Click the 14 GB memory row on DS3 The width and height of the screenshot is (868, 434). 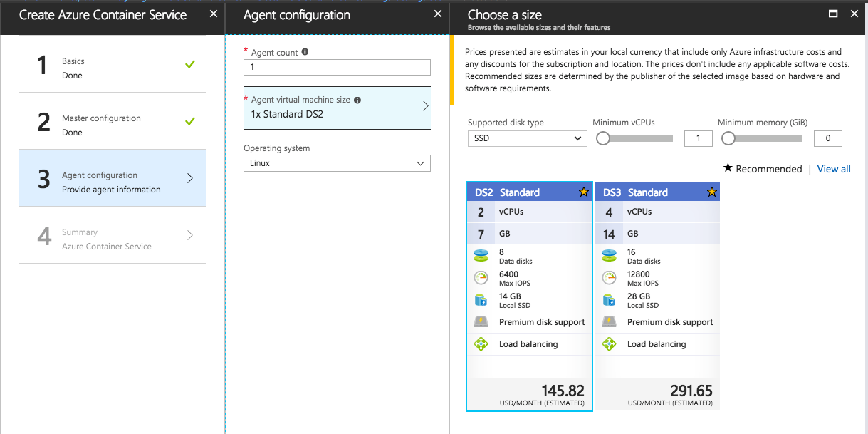point(657,234)
